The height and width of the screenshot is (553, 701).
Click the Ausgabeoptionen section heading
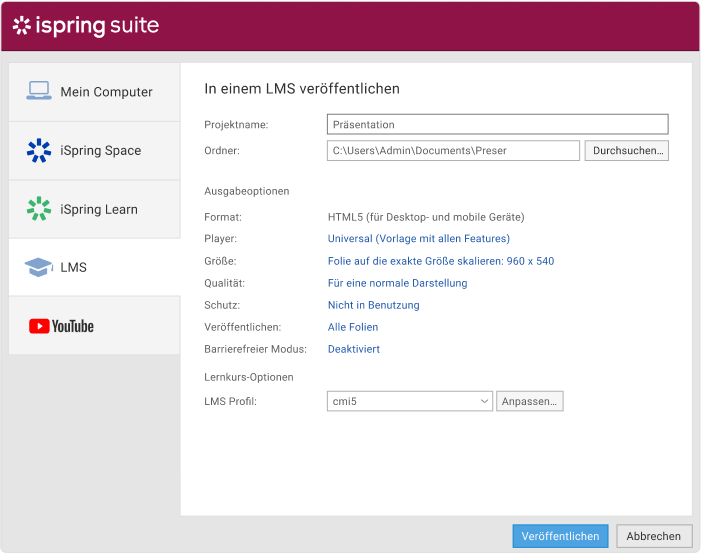coord(247,191)
